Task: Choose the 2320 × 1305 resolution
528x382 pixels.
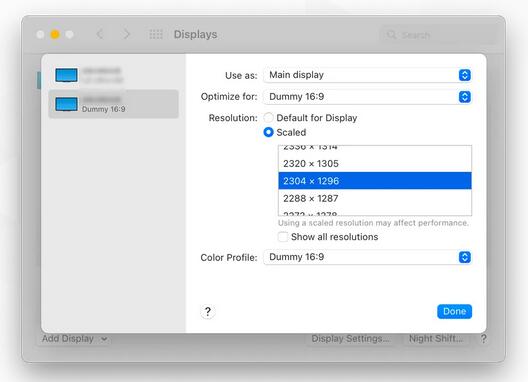Action: click(x=375, y=164)
